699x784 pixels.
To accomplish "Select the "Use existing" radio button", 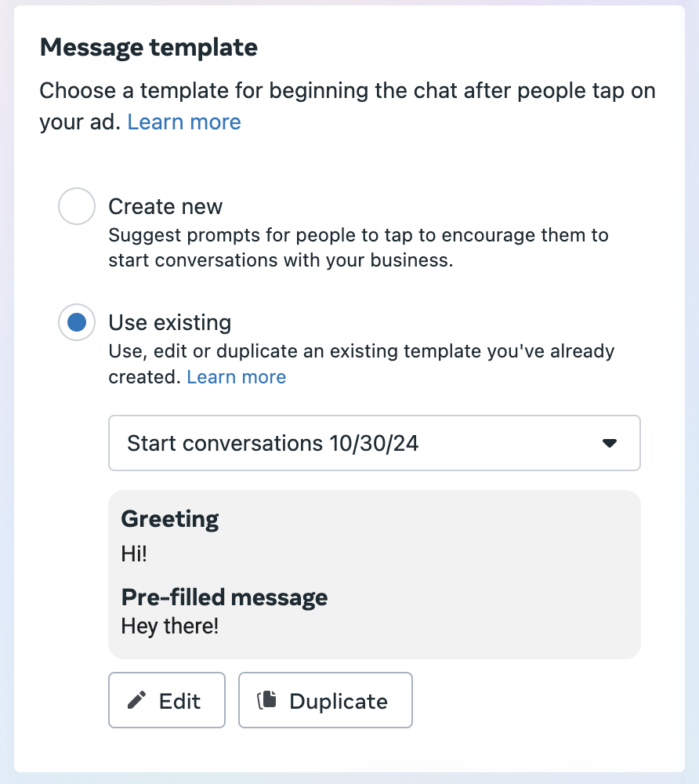I will tap(77, 323).
